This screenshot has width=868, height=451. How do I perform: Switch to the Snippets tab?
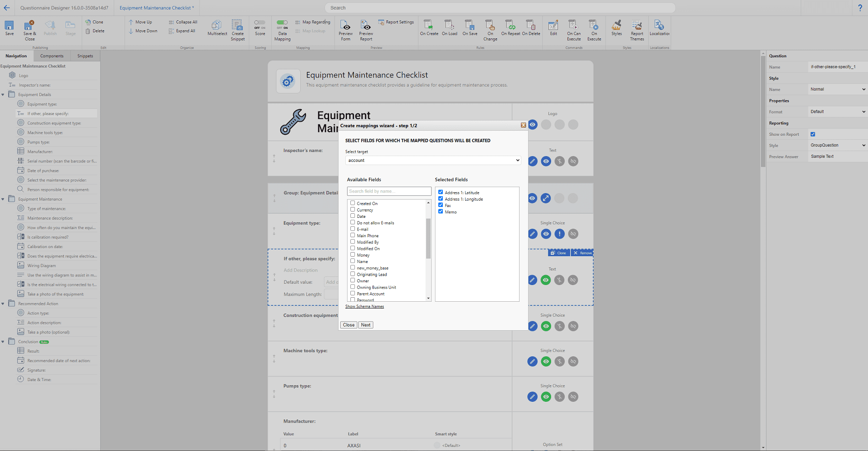click(x=85, y=56)
